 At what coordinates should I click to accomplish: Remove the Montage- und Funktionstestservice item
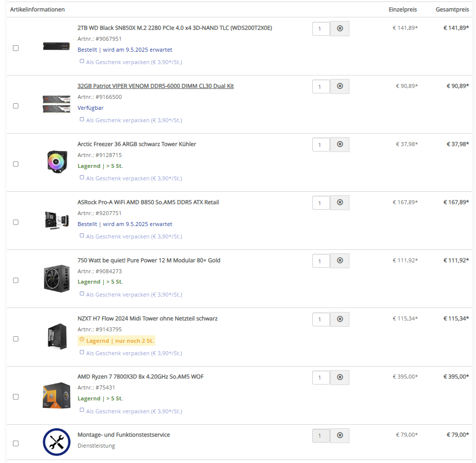click(x=340, y=436)
